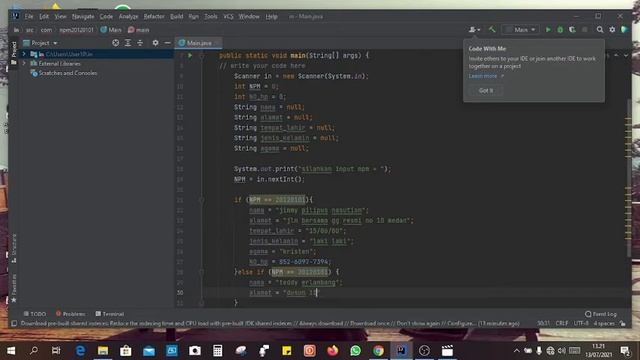Open the Main run configuration dropdown
The image size is (640, 360).
click(x=520, y=29)
